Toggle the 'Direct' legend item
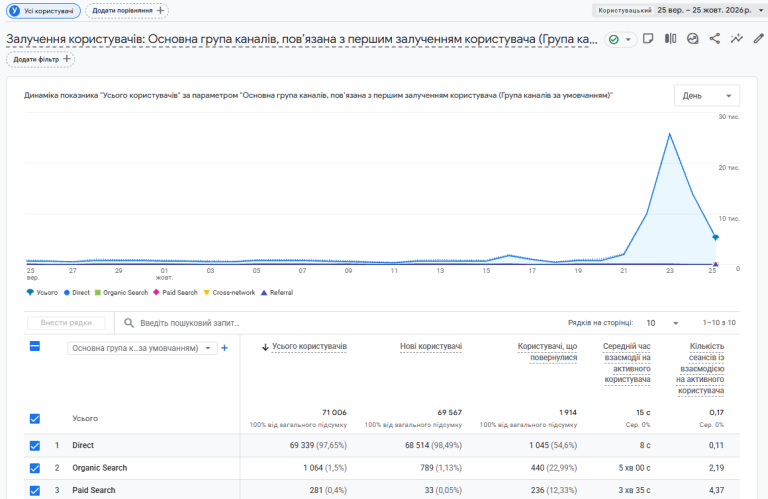The image size is (768, 499). [x=77, y=292]
